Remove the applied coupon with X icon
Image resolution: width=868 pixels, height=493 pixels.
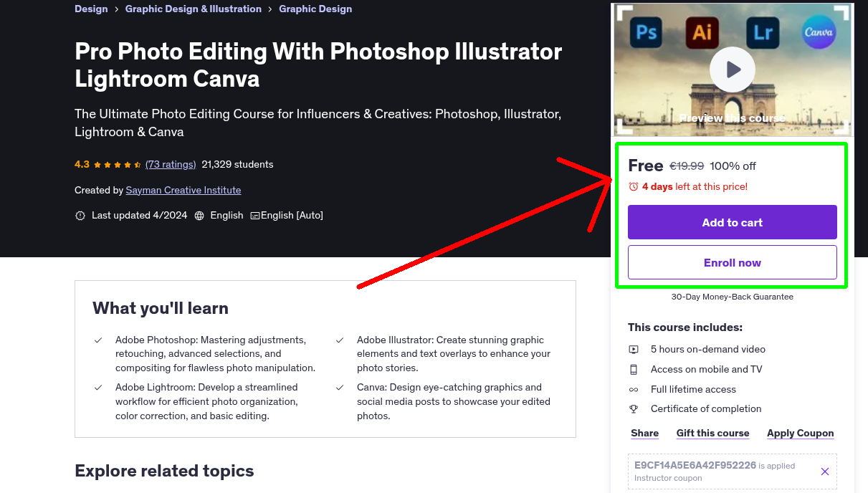point(824,472)
